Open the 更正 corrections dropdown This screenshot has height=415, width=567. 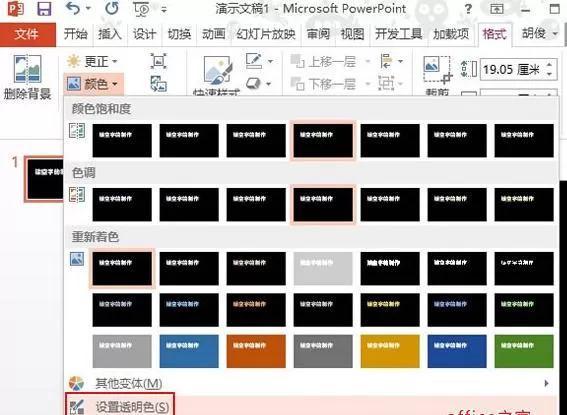point(93,61)
